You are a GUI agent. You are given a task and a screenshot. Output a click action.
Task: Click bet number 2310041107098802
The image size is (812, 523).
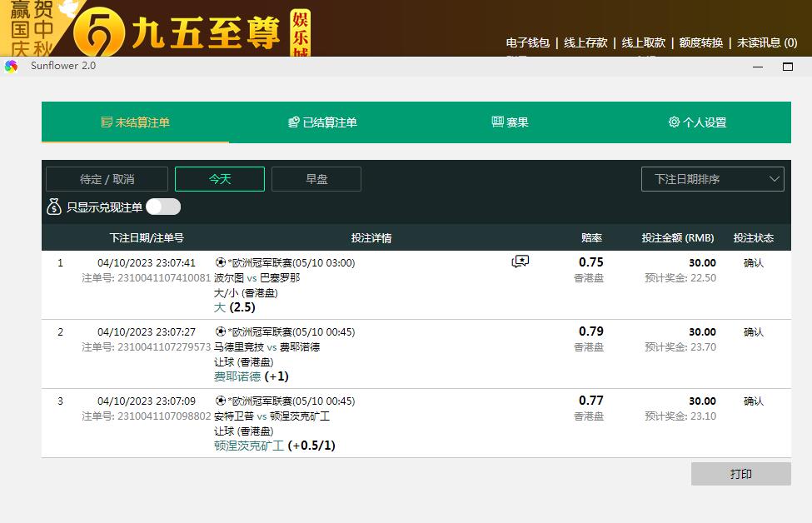(164, 416)
